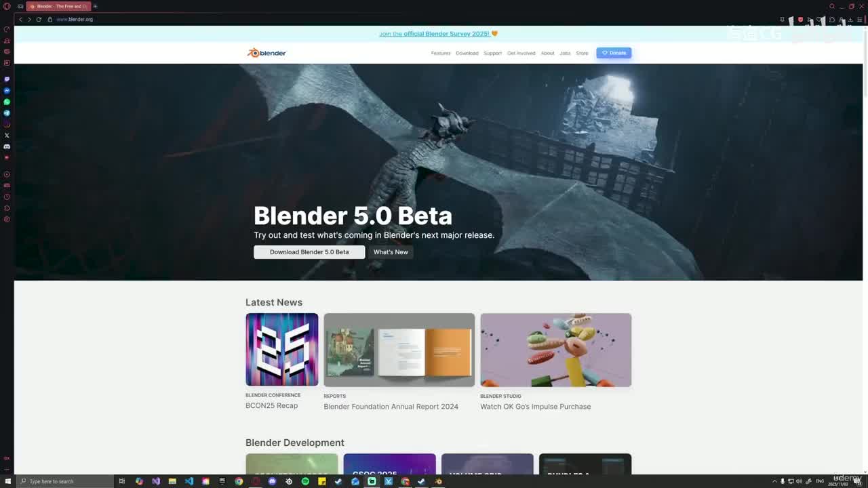Open Twitch from the browser sidebar

point(7,79)
